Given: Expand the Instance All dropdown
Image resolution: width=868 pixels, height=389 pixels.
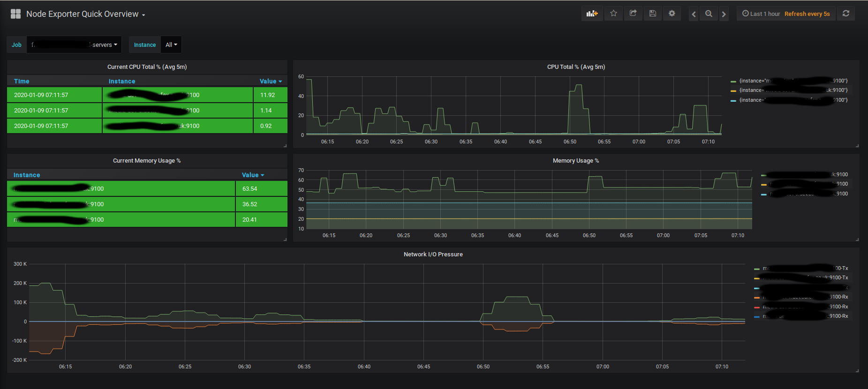Looking at the screenshot, I should [171, 45].
